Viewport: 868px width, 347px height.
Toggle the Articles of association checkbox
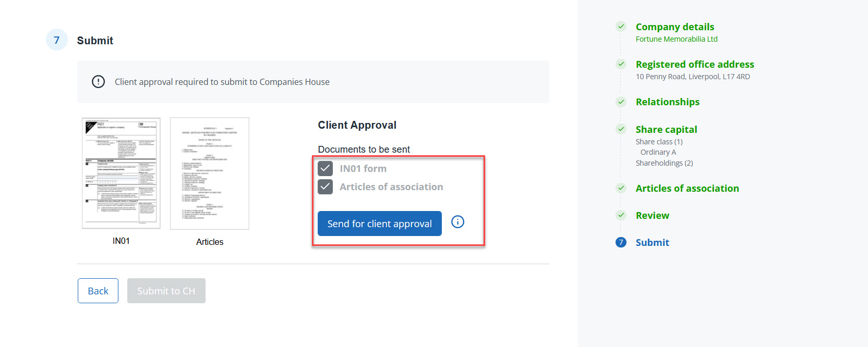click(325, 187)
